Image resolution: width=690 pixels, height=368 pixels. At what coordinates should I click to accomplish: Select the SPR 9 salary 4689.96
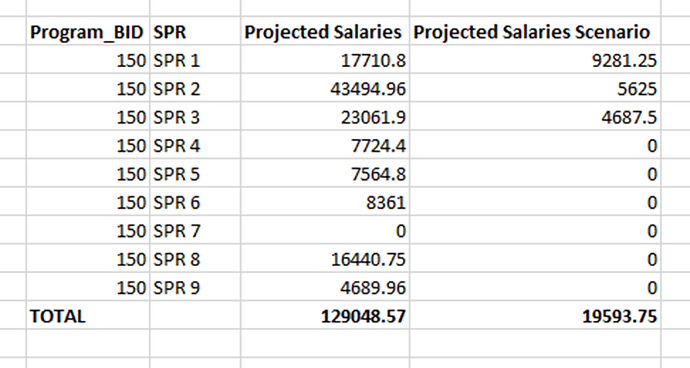(325, 287)
